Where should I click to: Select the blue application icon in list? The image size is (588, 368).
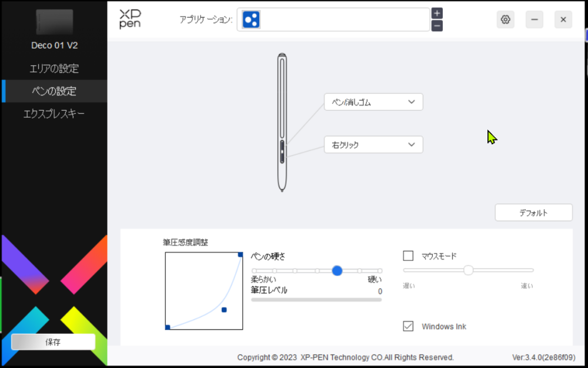pyautogui.click(x=251, y=19)
